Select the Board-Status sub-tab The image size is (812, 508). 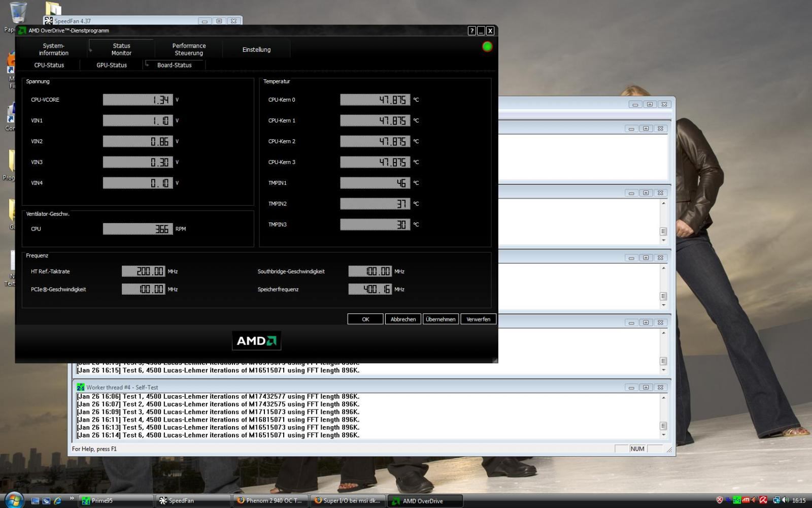[x=174, y=65]
